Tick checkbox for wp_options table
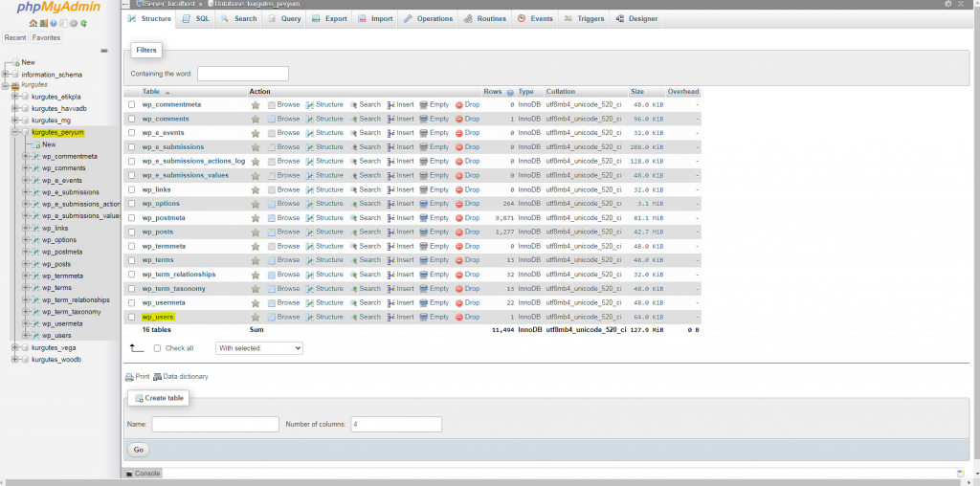 131,204
